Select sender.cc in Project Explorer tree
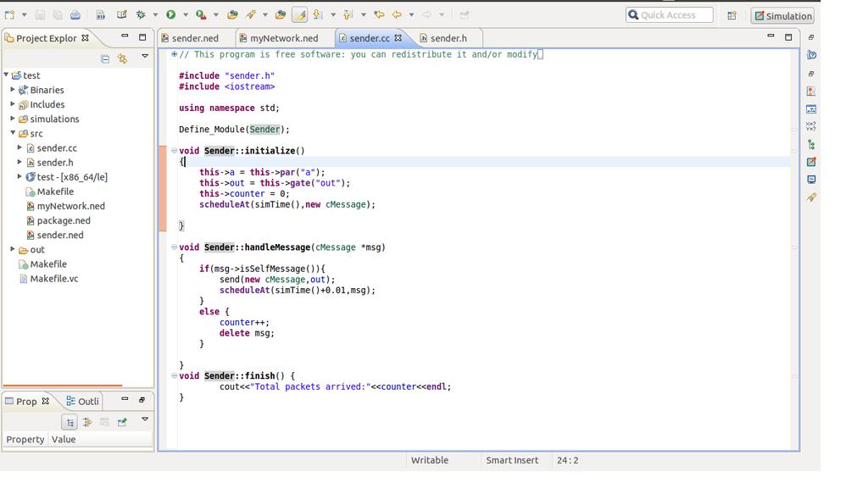This screenshot has height=483, width=868. 57,147
